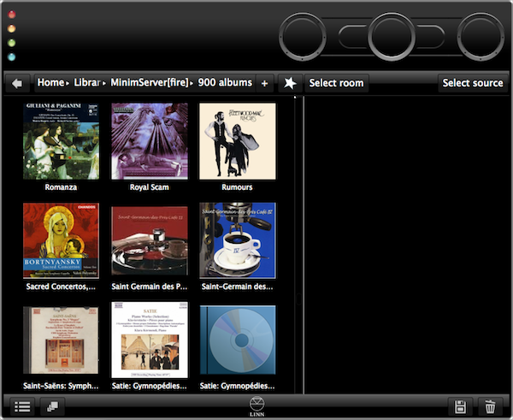Click the green window button

point(12,43)
